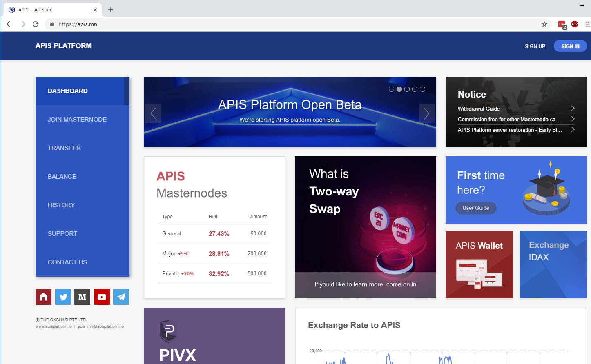Go to Contact Us
The width and height of the screenshot is (591, 364).
pos(83,262)
